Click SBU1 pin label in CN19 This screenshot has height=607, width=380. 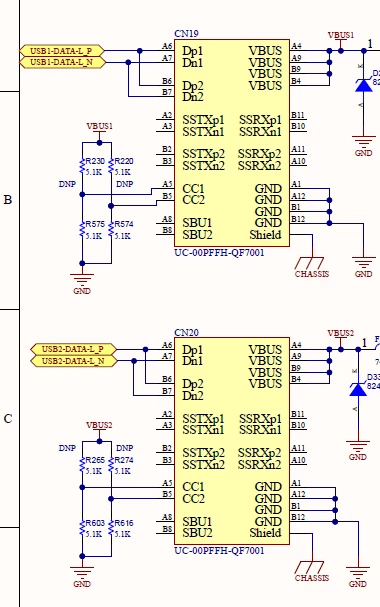(x=197, y=223)
